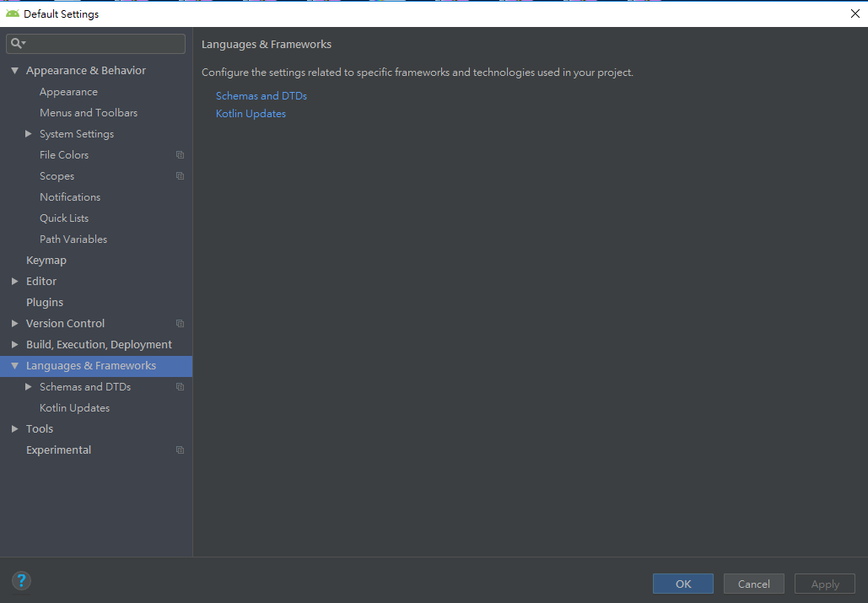Collapse the Appearance & Behavior section
The image size is (868, 603).
(13, 70)
